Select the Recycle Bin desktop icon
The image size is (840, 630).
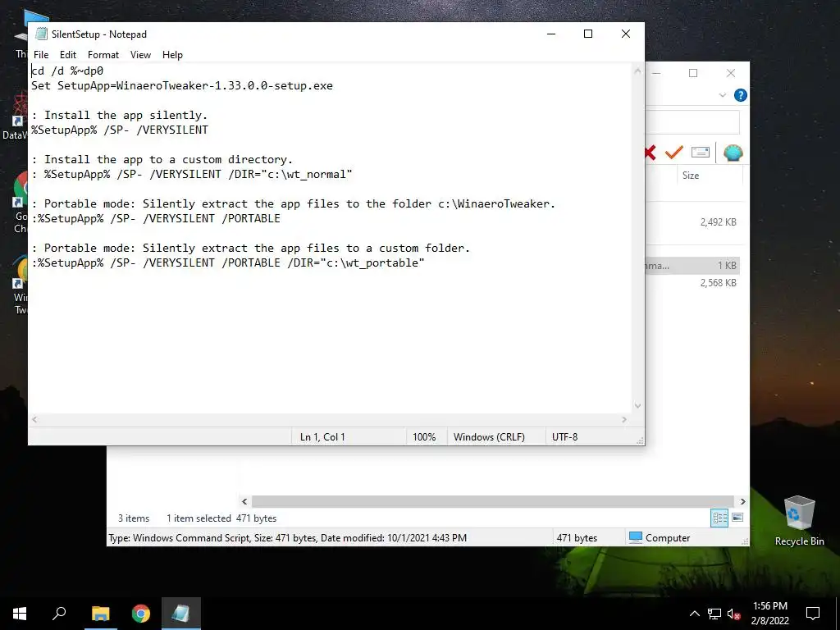[x=799, y=521]
